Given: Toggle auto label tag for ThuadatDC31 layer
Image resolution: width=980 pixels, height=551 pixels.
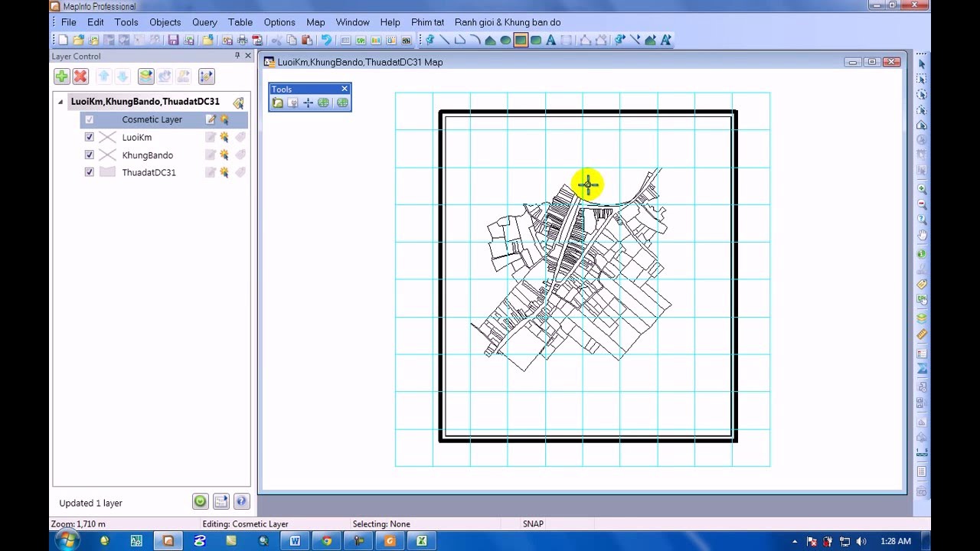Looking at the screenshot, I should tap(240, 172).
